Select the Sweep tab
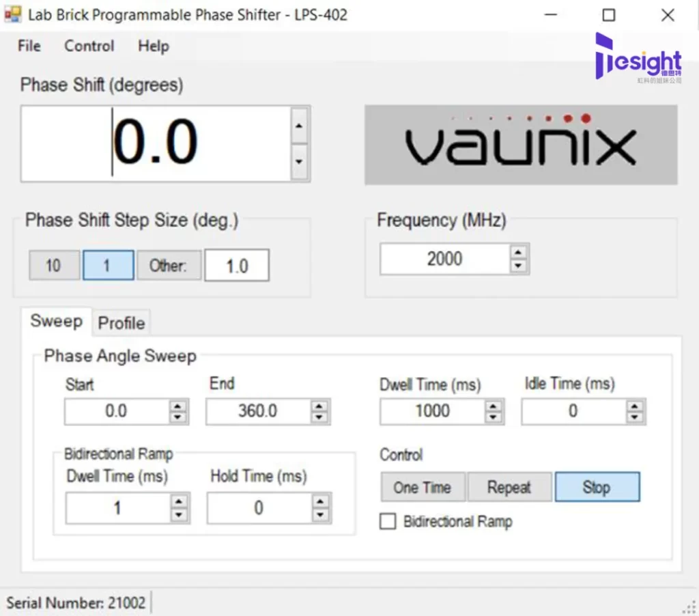699x616 pixels. point(57,321)
